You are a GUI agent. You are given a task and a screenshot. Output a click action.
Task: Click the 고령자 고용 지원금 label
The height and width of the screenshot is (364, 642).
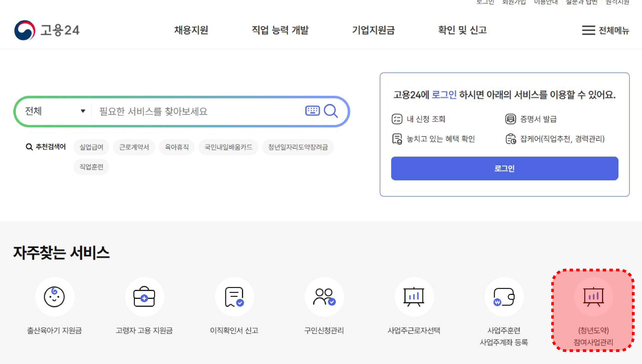(144, 330)
